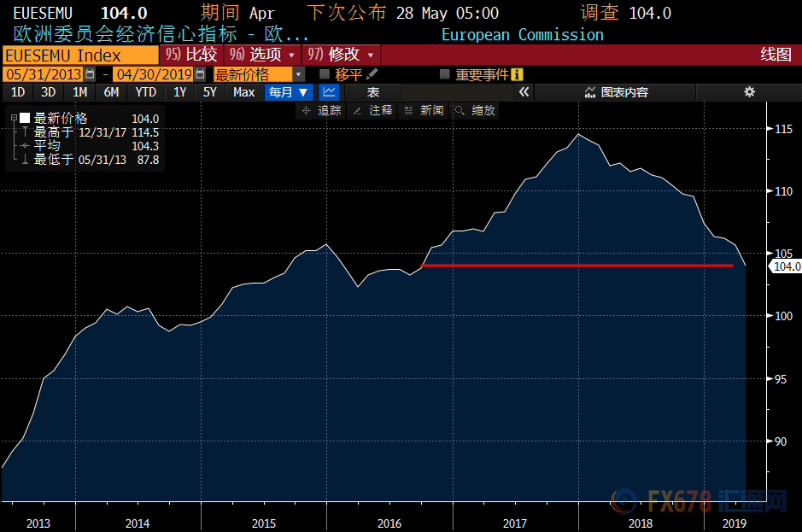
Task: Click the end date field 04/30/2019
Action: pyautogui.click(x=154, y=74)
